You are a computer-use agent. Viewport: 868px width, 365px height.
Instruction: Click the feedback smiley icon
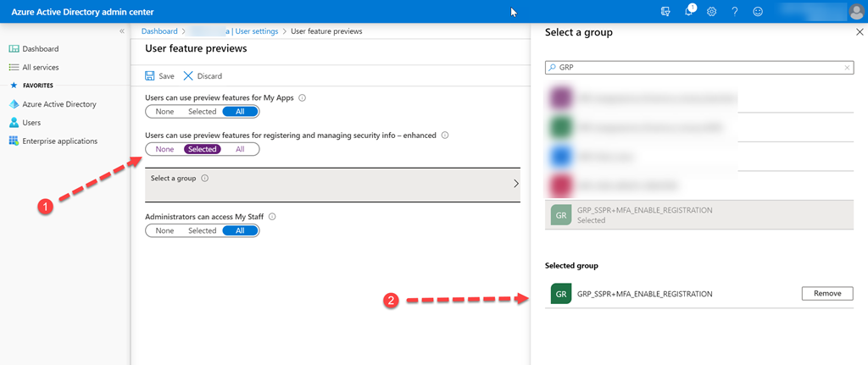(758, 12)
